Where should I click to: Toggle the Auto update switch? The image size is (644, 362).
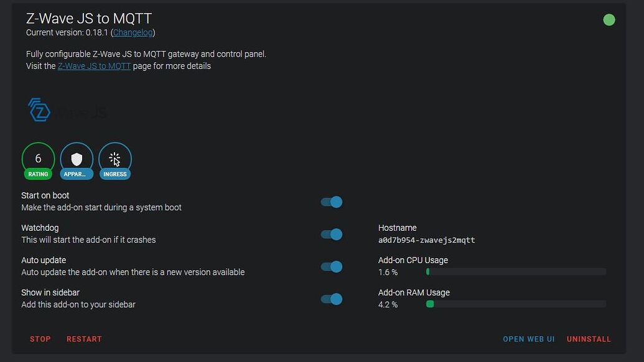pos(332,267)
